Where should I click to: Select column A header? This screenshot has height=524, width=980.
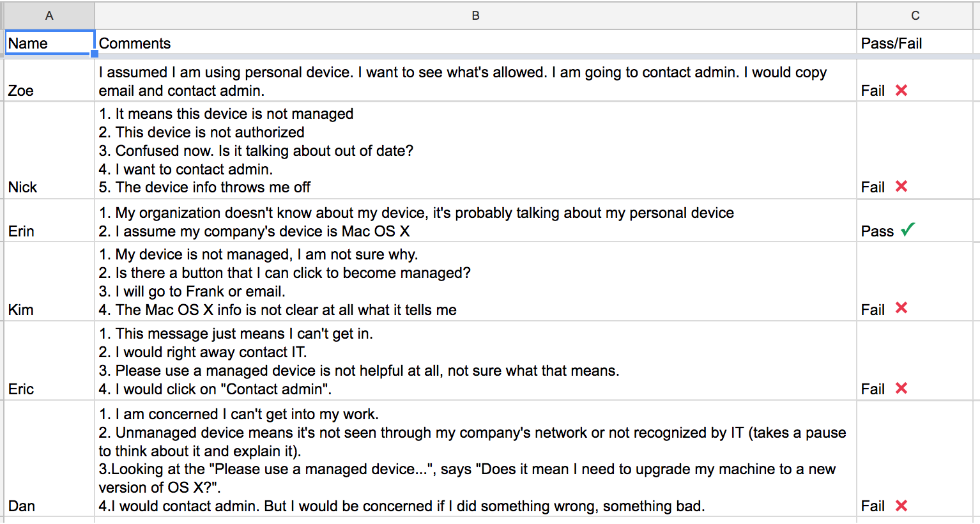pyautogui.click(x=50, y=15)
